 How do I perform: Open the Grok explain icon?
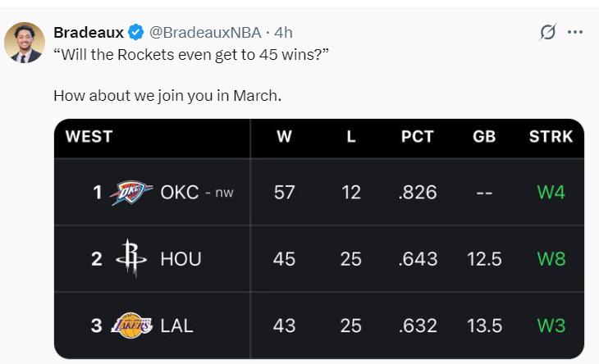click(x=548, y=32)
